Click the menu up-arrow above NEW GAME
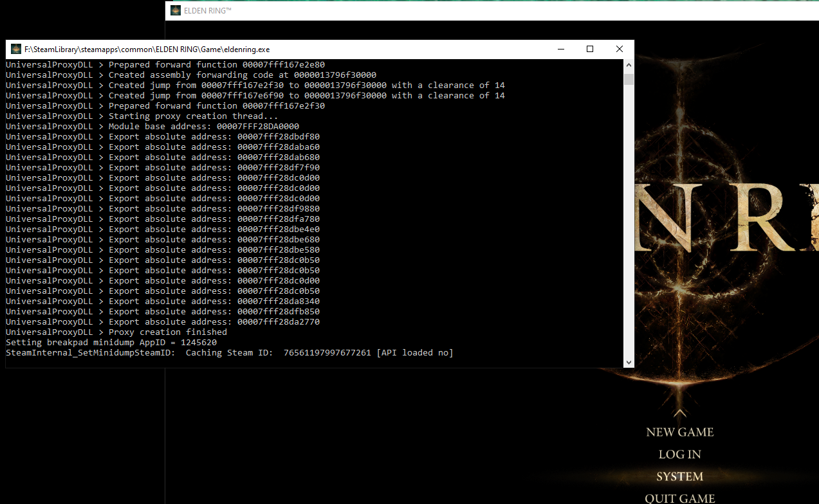Viewport: 819px width, 504px height. pyautogui.click(x=679, y=413)
